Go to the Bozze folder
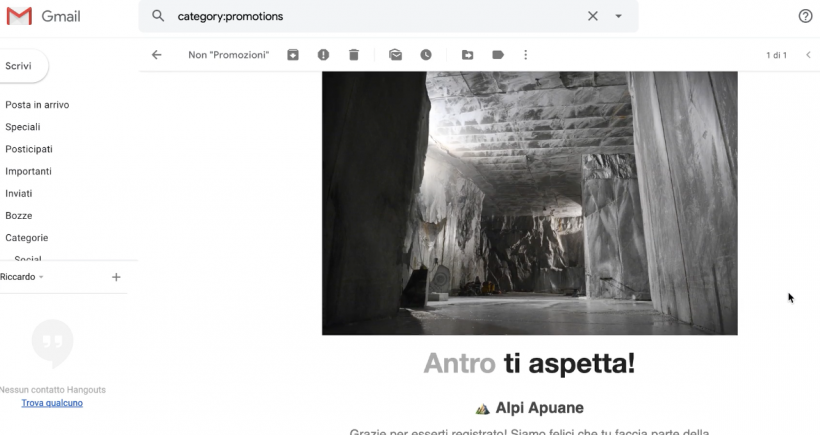Viewport: 820px width, 435px height. tap(19, 216)
